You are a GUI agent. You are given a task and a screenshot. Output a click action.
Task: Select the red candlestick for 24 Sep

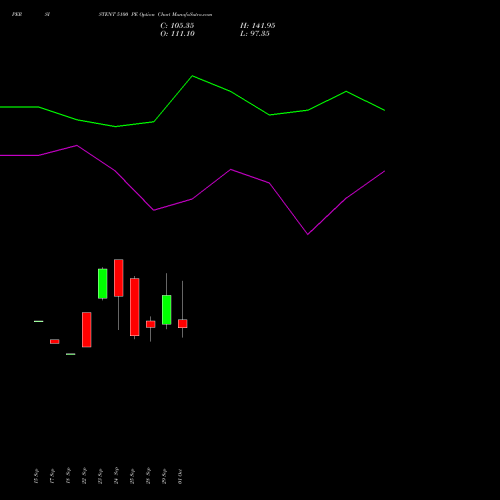click(119, 278)
